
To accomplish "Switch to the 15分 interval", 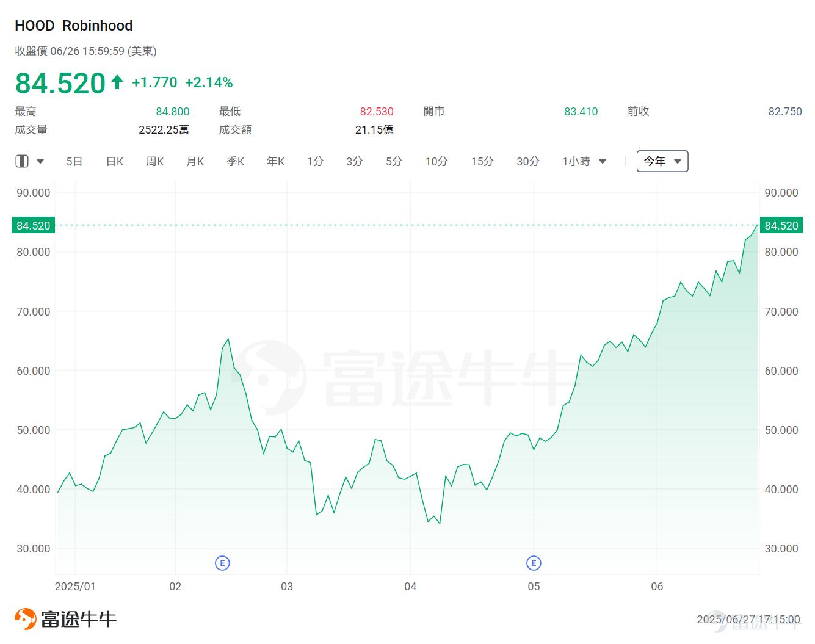I will pos(482,161).
